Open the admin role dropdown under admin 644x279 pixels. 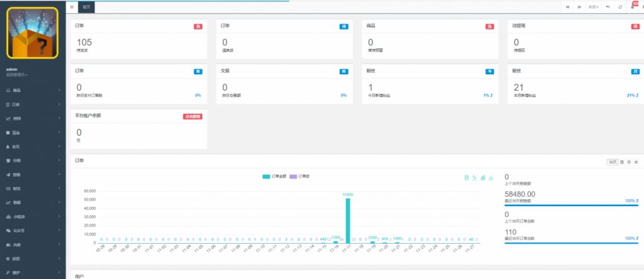[x=17, y=75]
